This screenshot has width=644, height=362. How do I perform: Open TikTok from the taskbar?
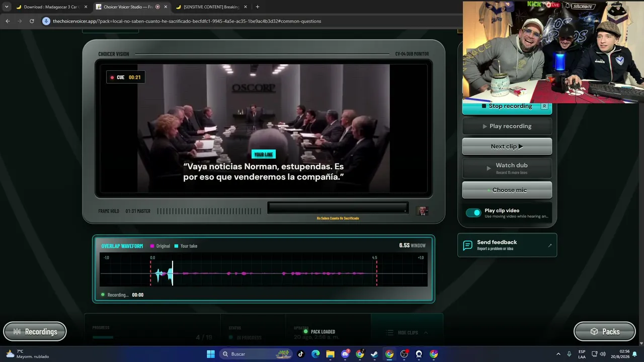301,354
